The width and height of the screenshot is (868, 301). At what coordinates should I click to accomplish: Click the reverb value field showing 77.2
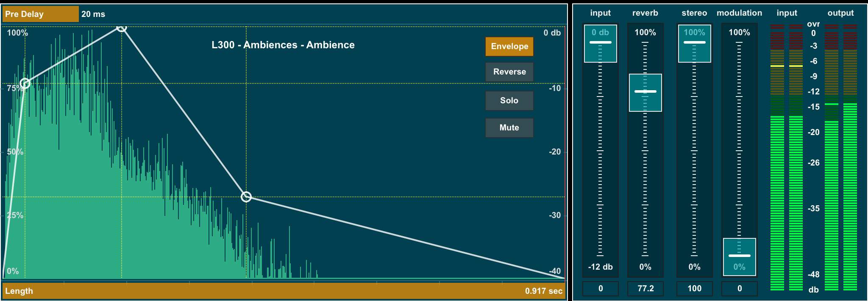click(x=645, y=289)
